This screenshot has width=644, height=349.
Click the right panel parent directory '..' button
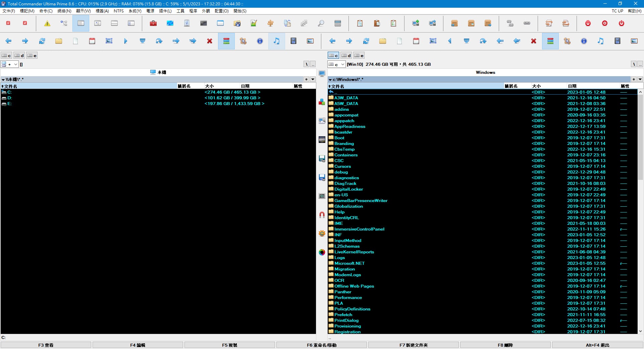[640, 64]
